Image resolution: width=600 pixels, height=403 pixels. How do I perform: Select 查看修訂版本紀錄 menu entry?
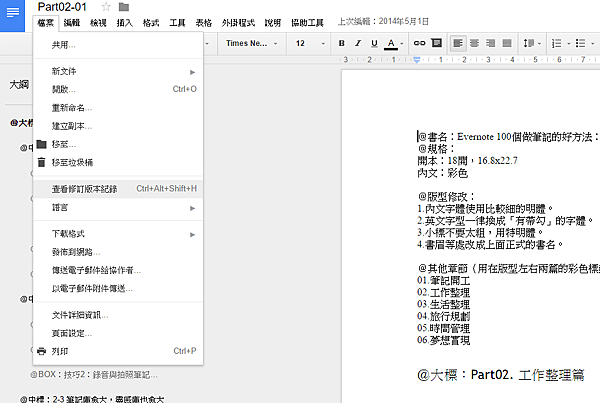pyautogui.click(x=118, y=189)
